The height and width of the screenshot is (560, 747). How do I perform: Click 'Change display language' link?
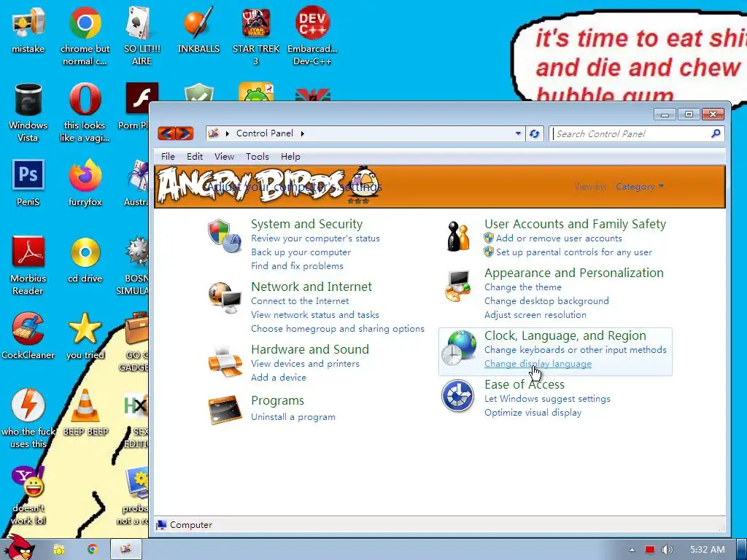pyautogui.click(x=538, y=364)
